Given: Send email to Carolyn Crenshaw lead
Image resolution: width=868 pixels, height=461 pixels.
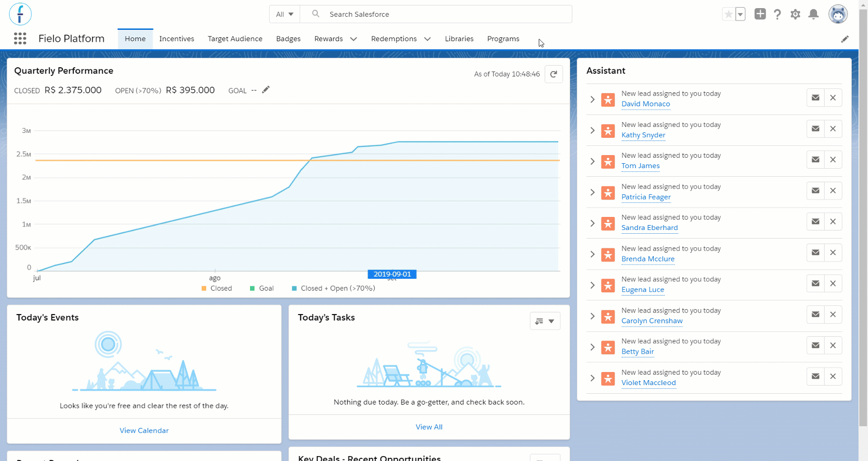Looking at the screenshot, I should [815, 314].
